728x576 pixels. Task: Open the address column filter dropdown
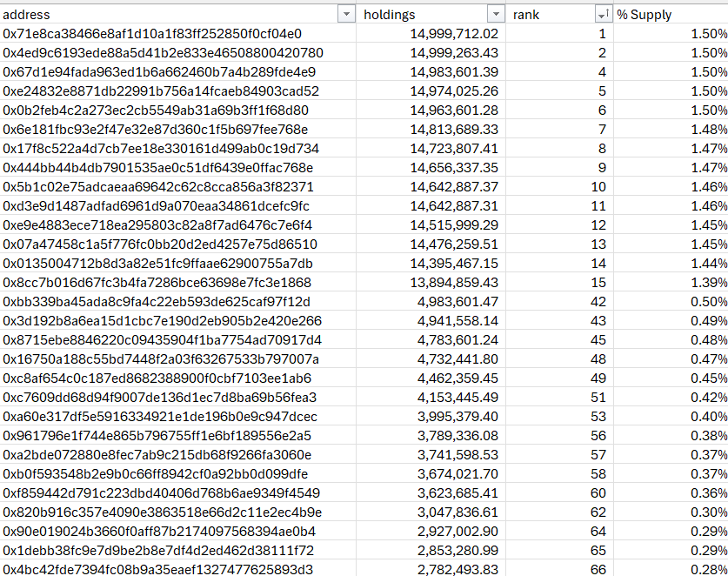click(346, 14)
